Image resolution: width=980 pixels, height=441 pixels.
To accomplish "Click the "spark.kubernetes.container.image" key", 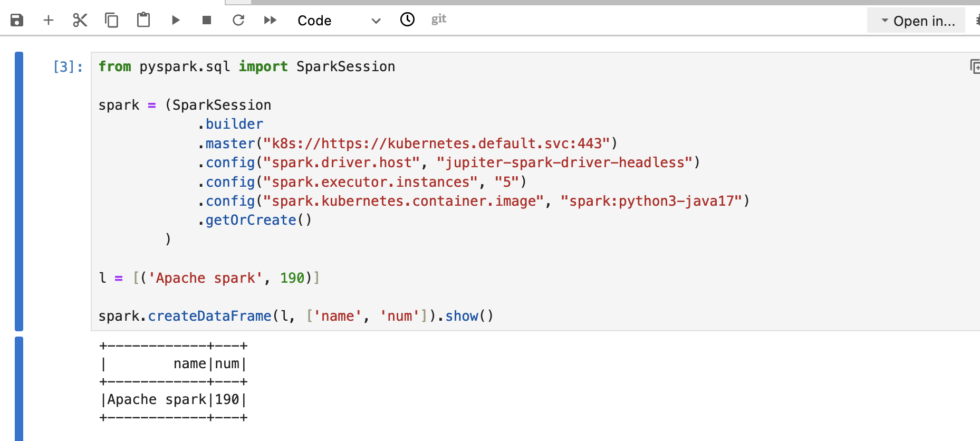I will click(x=403, y=201).
